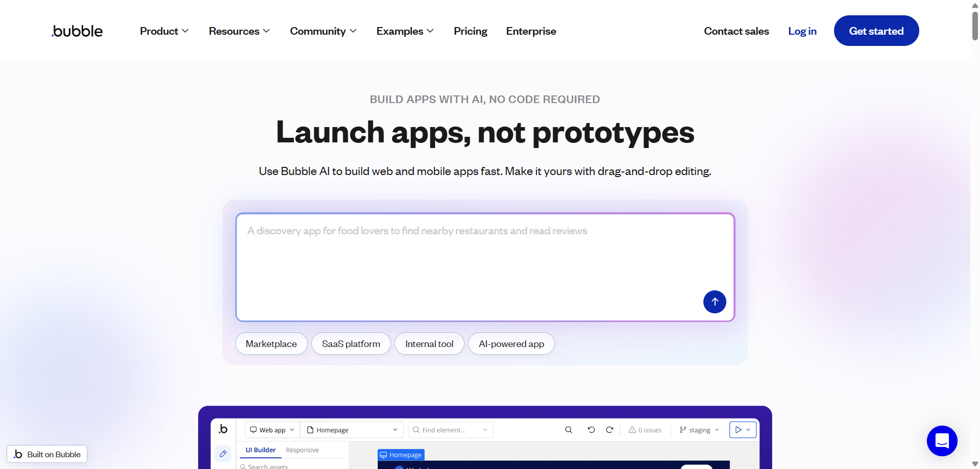980x469 pixels.
Task: Click the editor search magnifier icon
Action: pyautogui.click(x=569, y=430)
